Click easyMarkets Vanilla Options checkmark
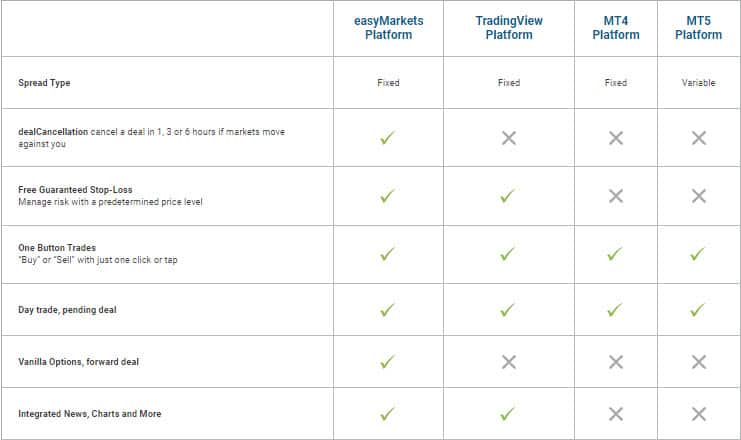 click(388, 362)
